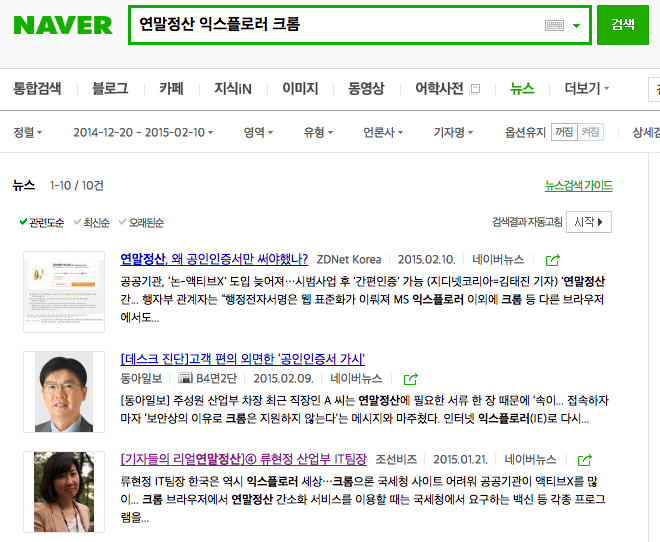The width and height of the screenshot is (660, 542).
Task: Expand the search autocomplete dropdown arrow
Action: [x=577, y=26]
